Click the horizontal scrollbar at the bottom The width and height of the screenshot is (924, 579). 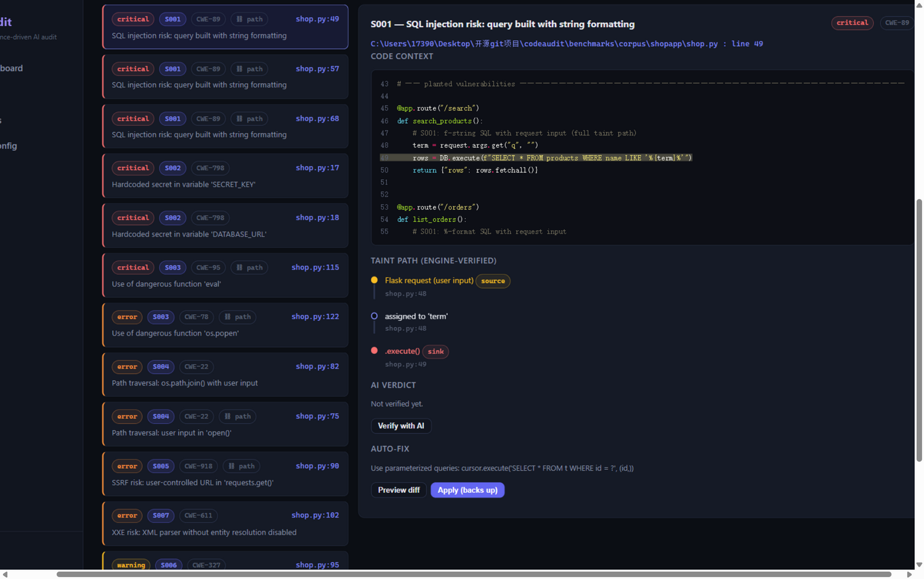coord(474,574)
